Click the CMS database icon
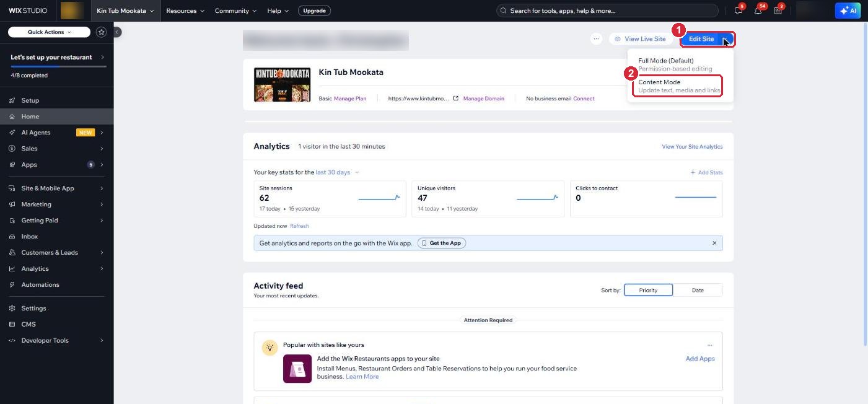Screen dimensions: 868x404 pyautogui.click(x=13, y=325)
